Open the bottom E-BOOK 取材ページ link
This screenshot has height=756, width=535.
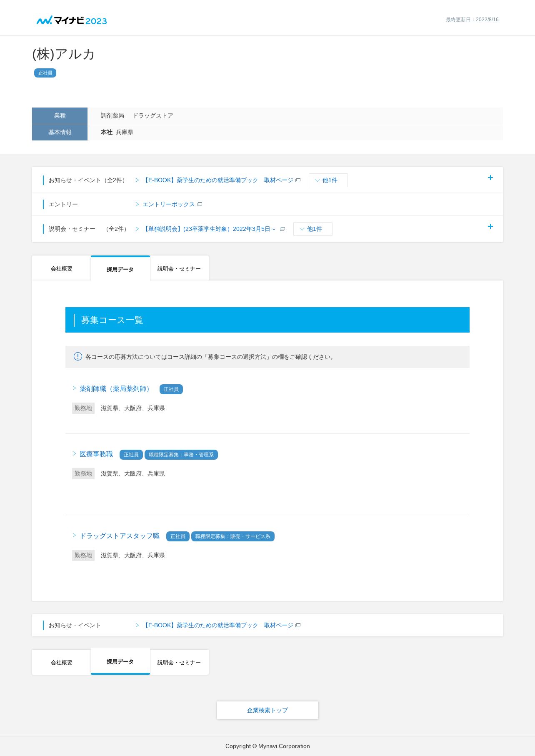pos(218,625)
